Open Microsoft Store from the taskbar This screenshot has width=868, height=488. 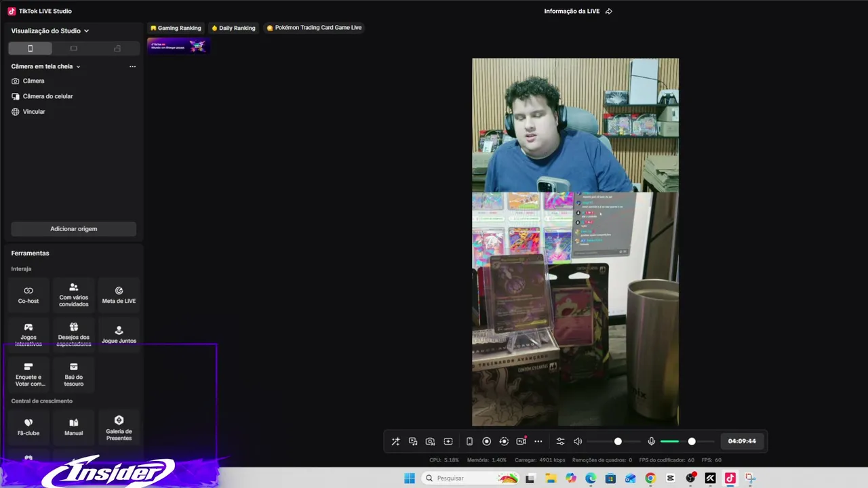[x=610, y=479]
